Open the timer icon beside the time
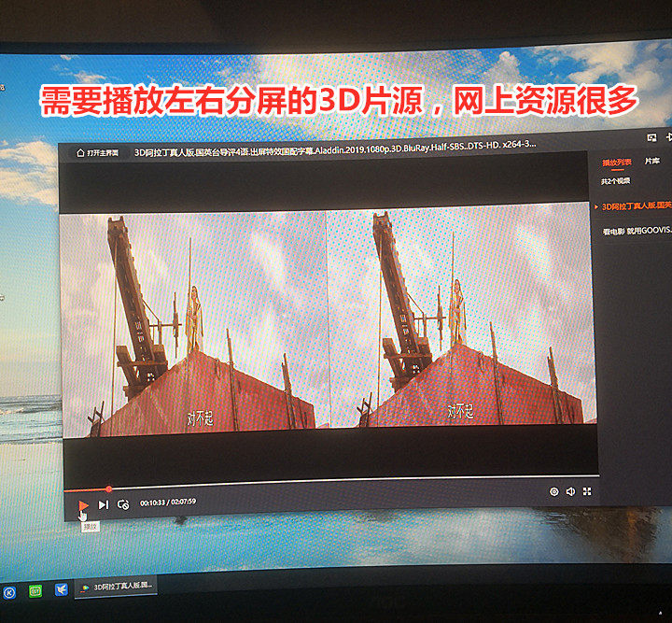This screenshot has height=623, width=672. (x=123, y=504)
